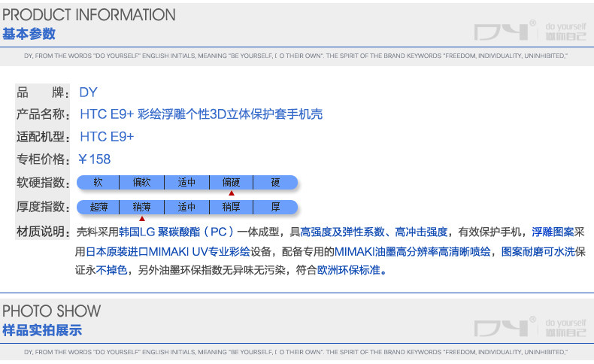This screenshot has width=594, height=364.
Task: Click the 适配机型 value HTC E9+
Action: coord(107,136)
